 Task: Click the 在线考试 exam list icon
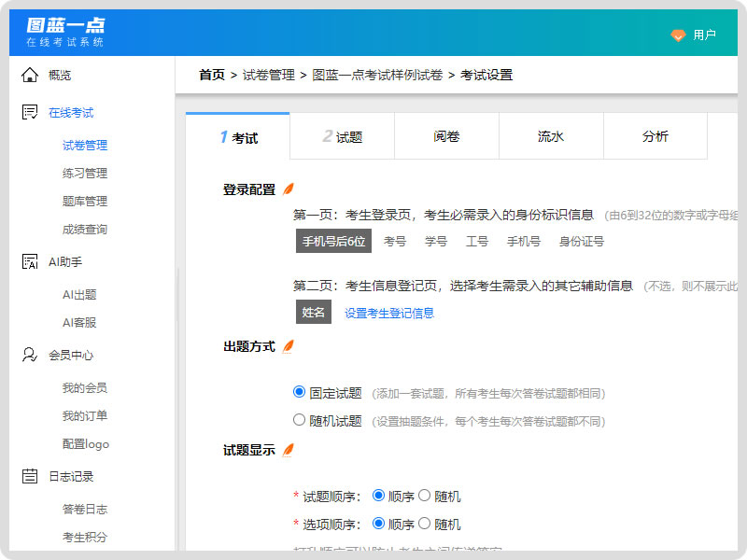pos(30,112)
